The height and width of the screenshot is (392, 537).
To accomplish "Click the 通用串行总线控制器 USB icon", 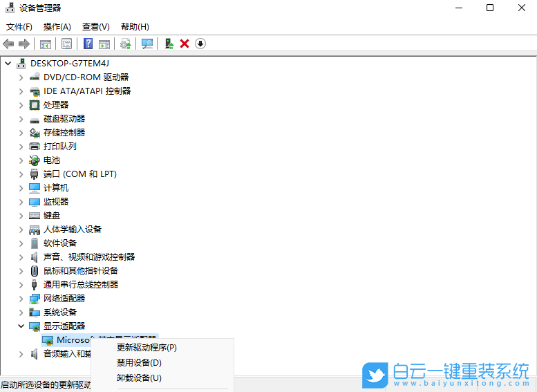I will point(34,284).
